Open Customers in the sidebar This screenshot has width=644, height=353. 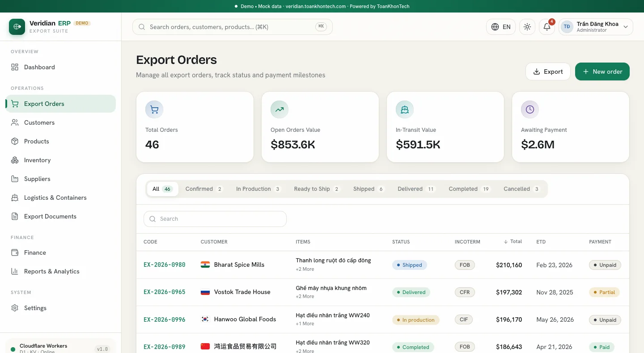tap(60, 122)
